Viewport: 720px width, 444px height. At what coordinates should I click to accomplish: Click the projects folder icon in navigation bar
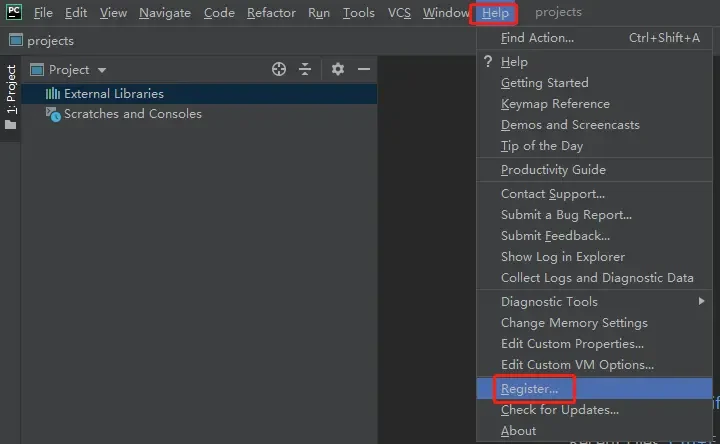pos(16,41)
